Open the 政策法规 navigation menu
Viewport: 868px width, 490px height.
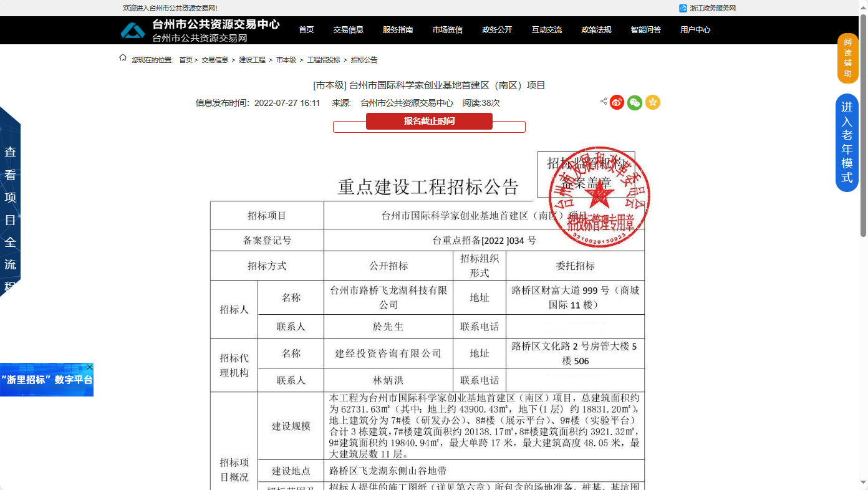click(x=596, y=30)
